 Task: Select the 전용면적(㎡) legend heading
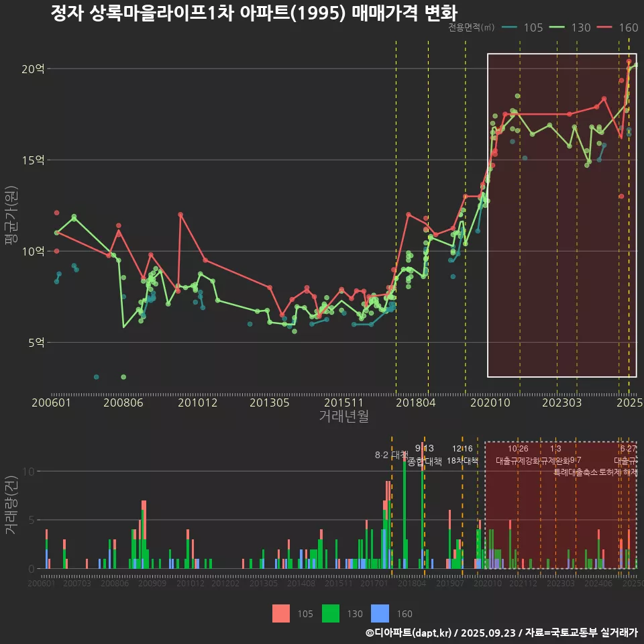point(471,27)
